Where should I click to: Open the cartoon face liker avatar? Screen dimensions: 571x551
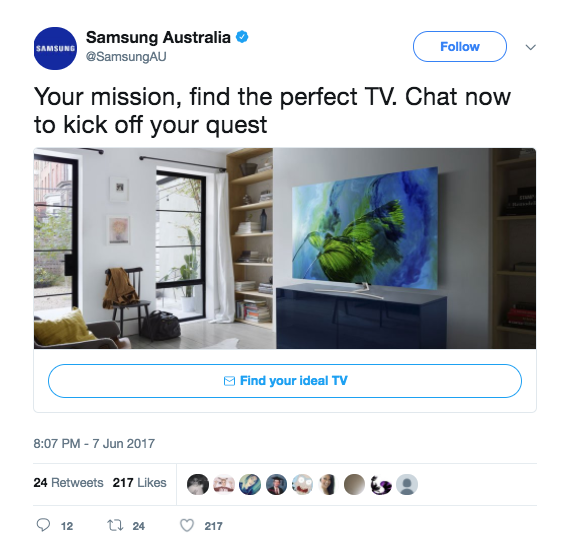point(303,484)
